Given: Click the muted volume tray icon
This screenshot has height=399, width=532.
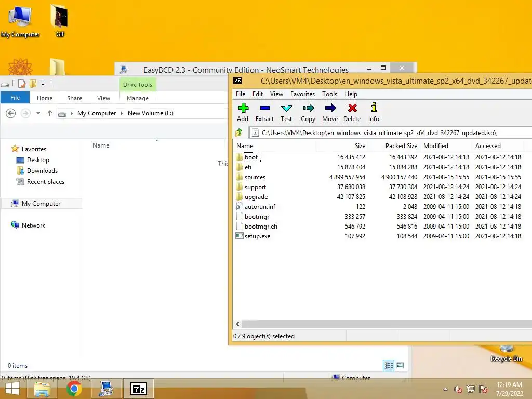Looking at the screenshot, I should coord(458,389).
